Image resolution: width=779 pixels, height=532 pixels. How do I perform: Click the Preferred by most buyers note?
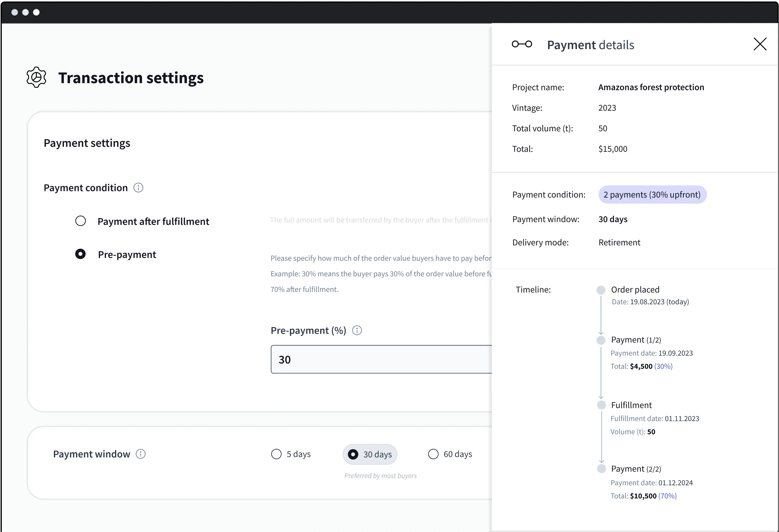pos(380,476)
